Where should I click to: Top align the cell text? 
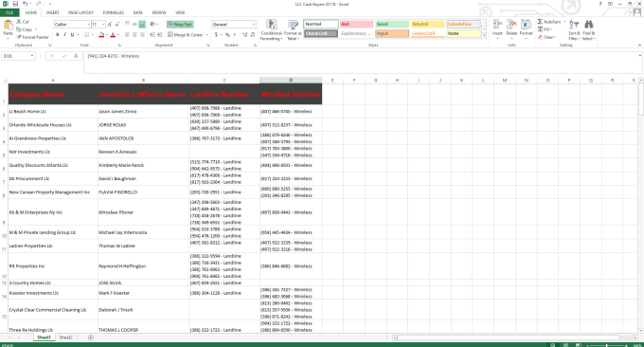point(127,25)
